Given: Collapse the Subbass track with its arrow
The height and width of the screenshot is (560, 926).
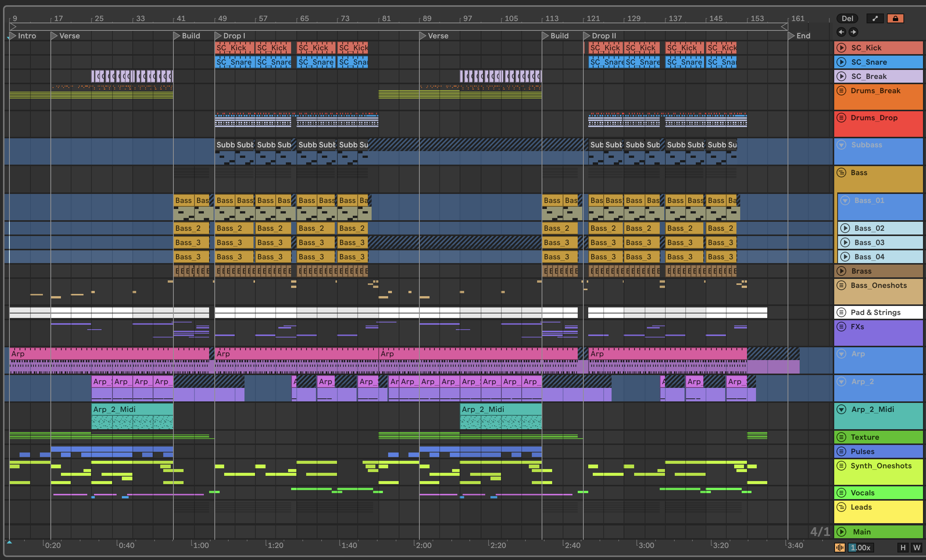Looking at the screenshot, I should pos(842,145).
